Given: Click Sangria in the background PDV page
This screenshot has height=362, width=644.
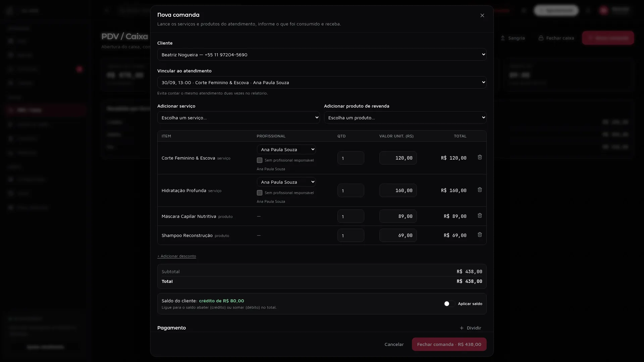Looking at the screenshot, I should click(512, 38).
